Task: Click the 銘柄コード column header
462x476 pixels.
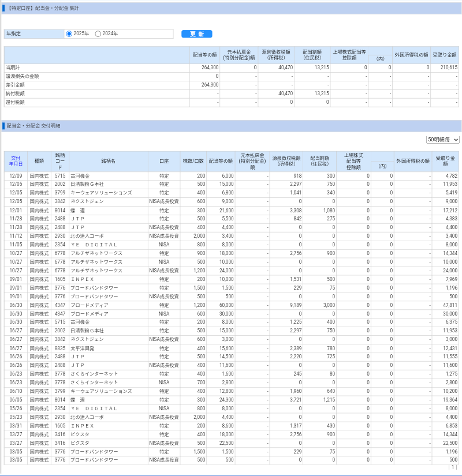Action: [60, 161]
